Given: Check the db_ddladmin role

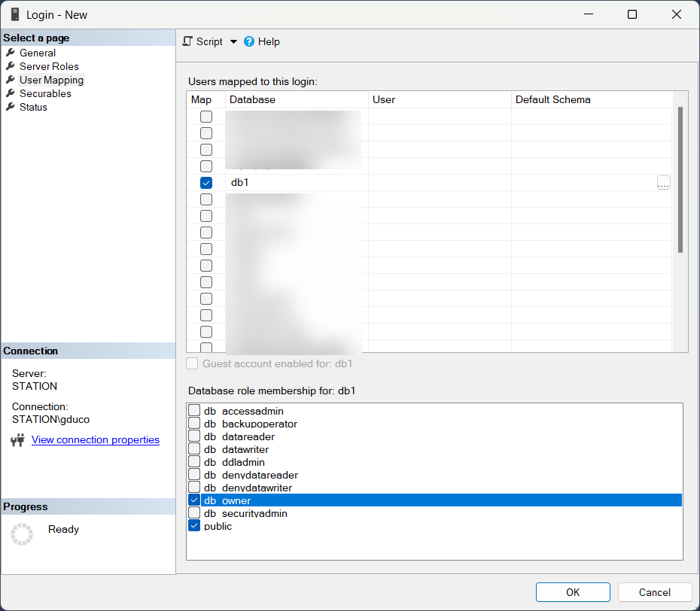Looking at the screenshot, I should point(194,461).
